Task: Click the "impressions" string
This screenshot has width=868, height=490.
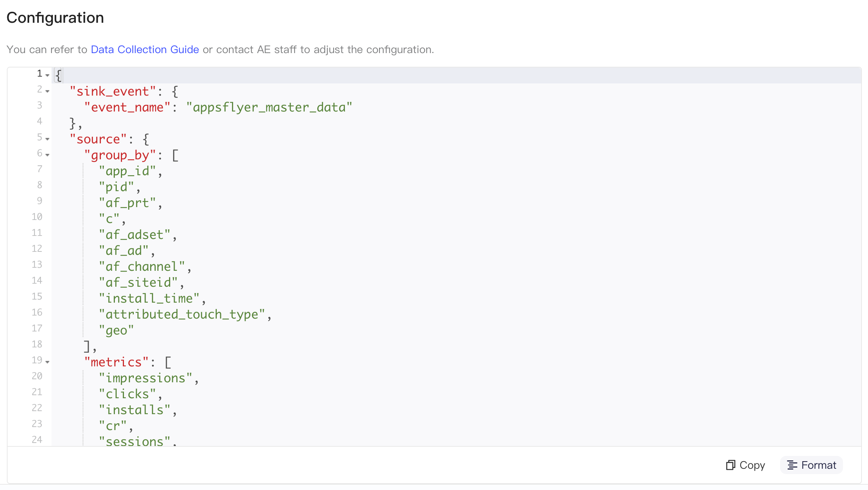Action: pos(146,378)
